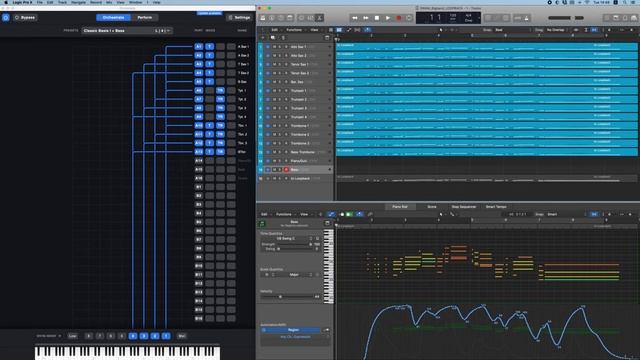Mute the Alto Sax 1 track
This screenshot has height=360, width=640.
pos(274,47)
